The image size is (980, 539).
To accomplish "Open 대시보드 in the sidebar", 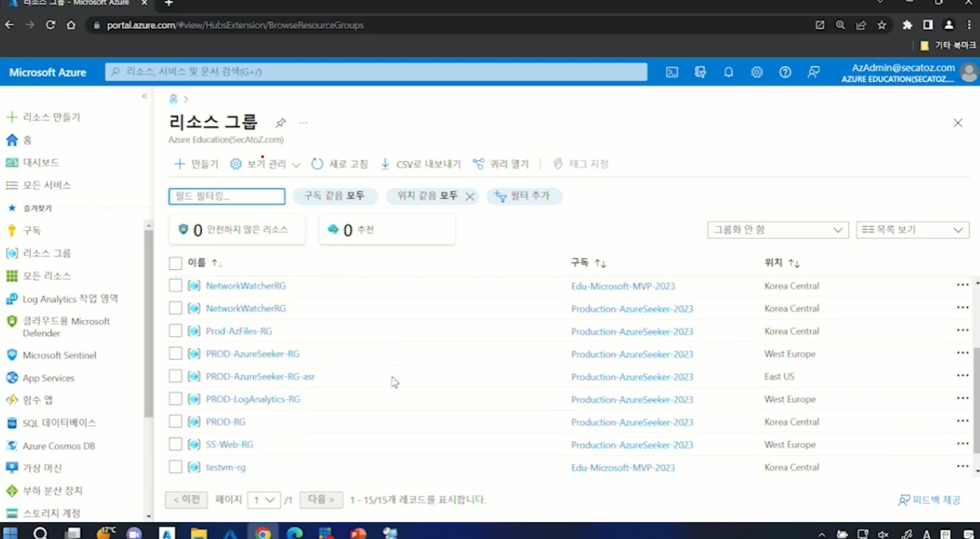I will pos(41,162).
